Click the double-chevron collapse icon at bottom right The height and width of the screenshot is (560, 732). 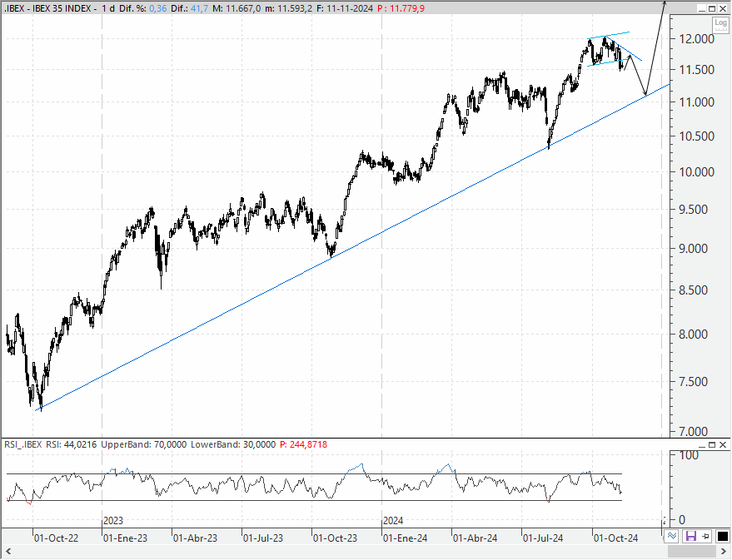672,536
